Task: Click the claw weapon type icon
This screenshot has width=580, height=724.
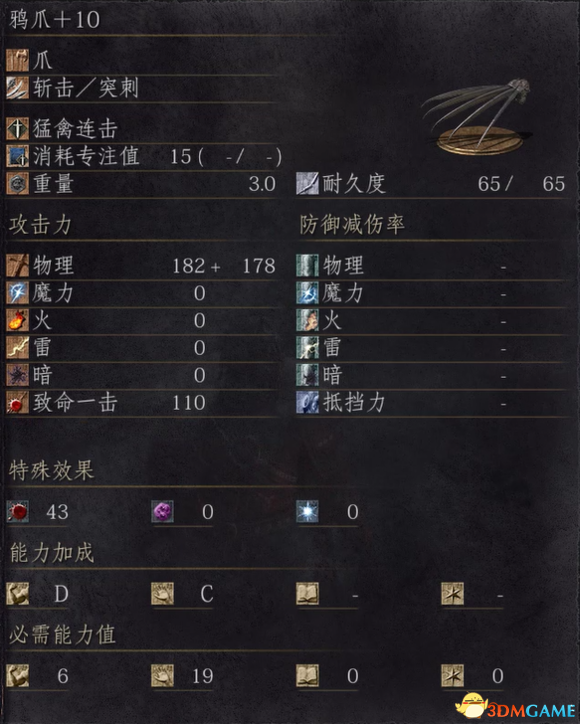Action: click(x=18, y=60)
